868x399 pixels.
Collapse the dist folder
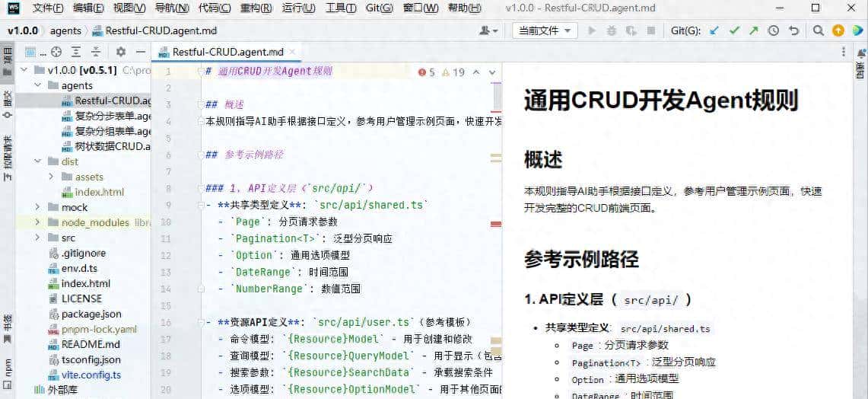pyautogui.click(x=37, y=162)
